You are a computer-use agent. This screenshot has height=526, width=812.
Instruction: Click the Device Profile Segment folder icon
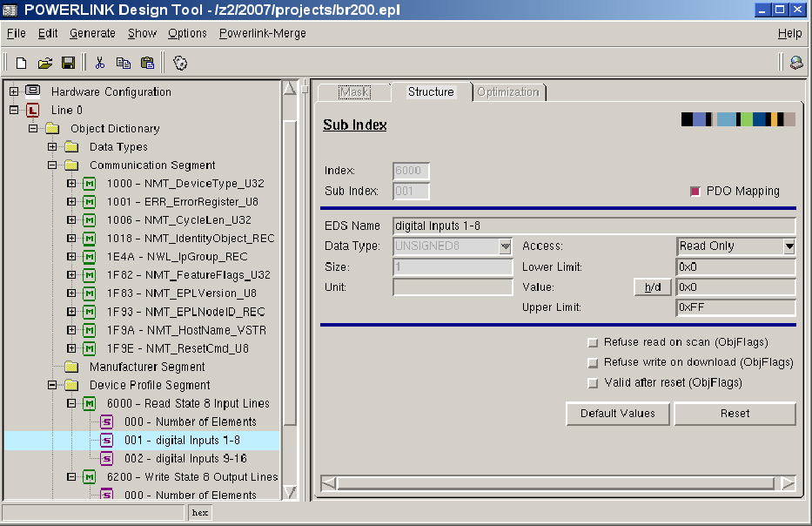point(71,385)
